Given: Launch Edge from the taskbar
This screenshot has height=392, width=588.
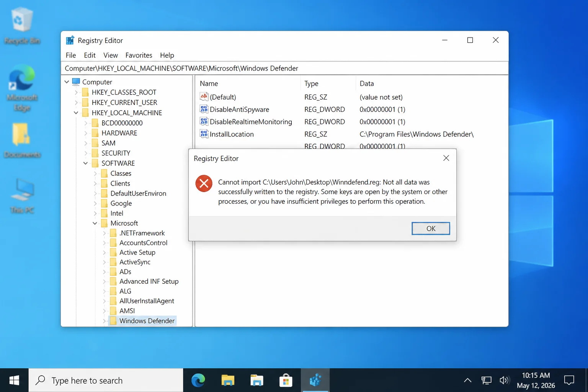Looking at the screenshot, I should (x=198, y=380).
